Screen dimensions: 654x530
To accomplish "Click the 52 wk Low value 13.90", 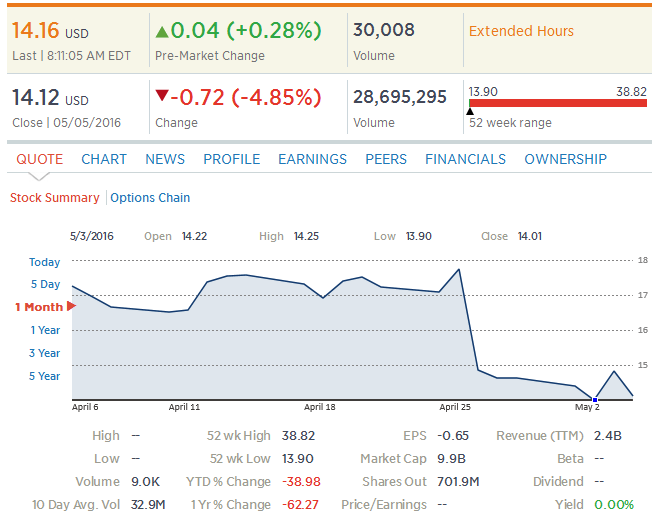I will tap(297, 459).
